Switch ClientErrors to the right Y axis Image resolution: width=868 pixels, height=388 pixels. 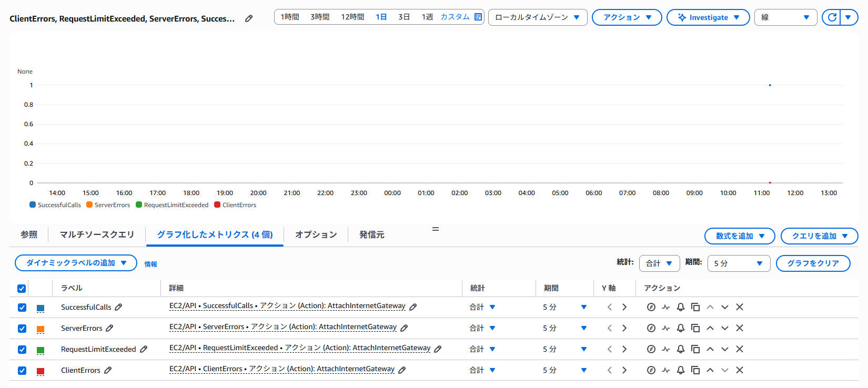(624, 370)
